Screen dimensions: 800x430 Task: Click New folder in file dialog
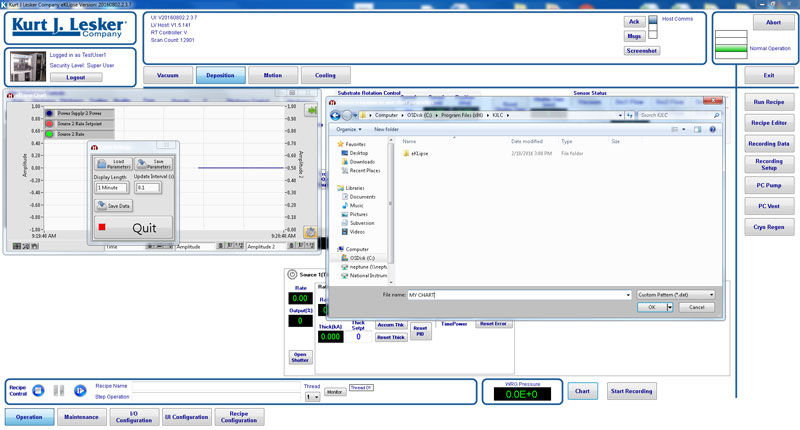[x=386, y=130]
